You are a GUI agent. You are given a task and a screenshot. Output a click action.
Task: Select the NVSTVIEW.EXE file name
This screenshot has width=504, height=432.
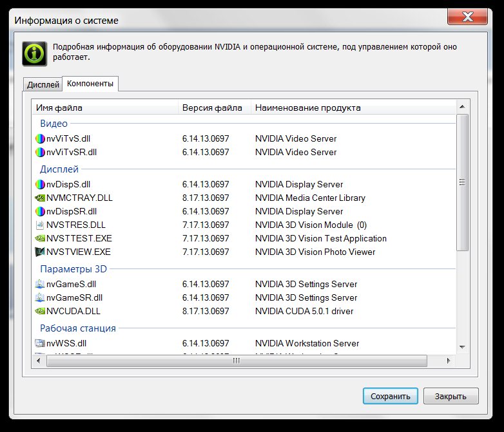tap(79, 252)
